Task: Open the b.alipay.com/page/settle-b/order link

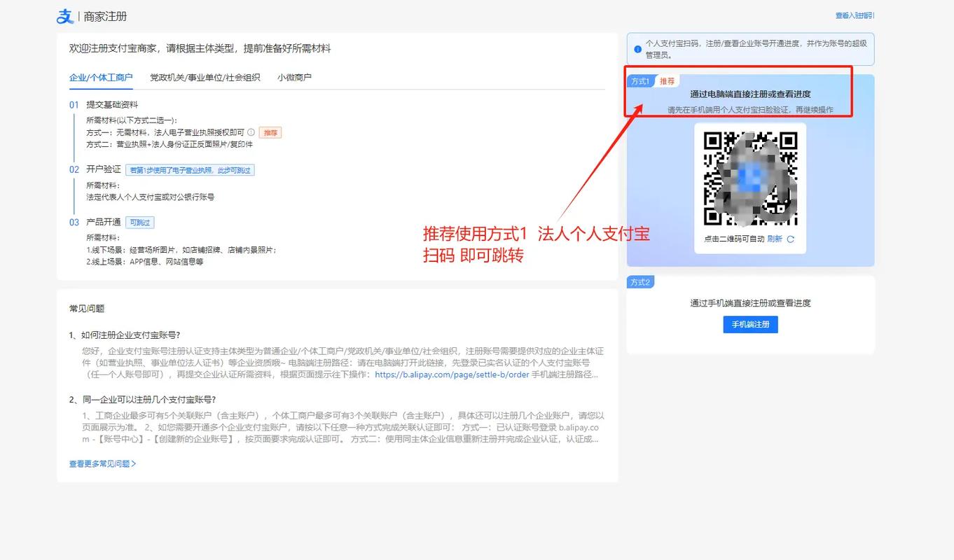Action: pos(452,374)
